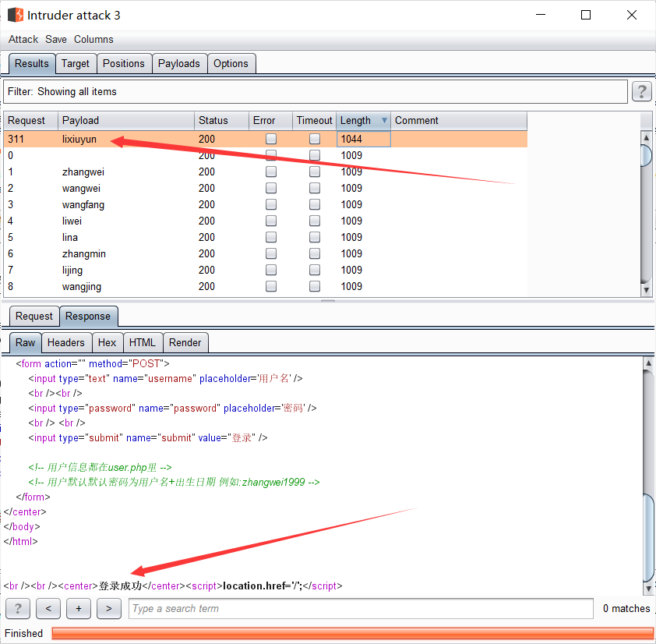Click the search term input field
This screenshot has height=644, width=656.
click(361, 608)
